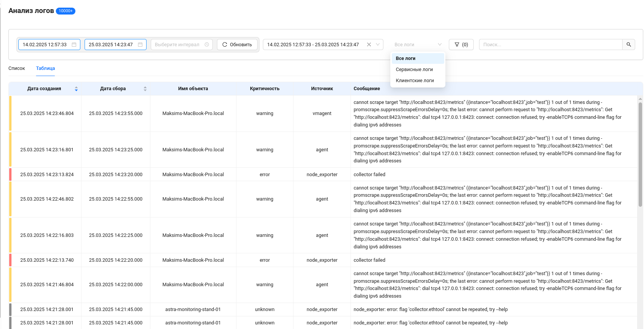The height and width of the screenshot is (329, 644).
Task: Click the calendar icon in end date field
Action: (x=140, y=45)
